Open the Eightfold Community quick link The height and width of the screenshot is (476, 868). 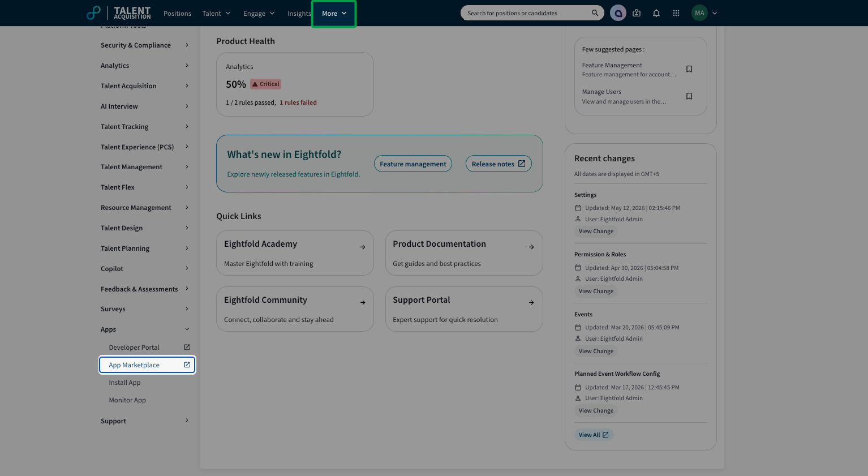(x=295, y=309)
